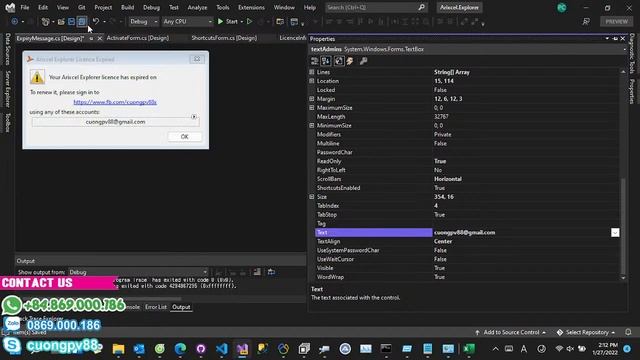Open Excel from taskbar
Image resolution: width=640 pixels, height=360 pixels.
pos(469,349)
